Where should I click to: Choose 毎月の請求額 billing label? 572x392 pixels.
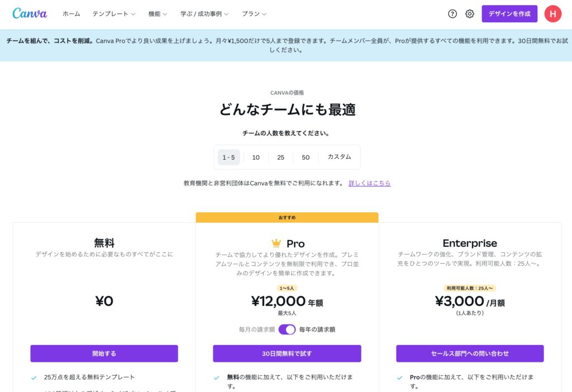257,329
